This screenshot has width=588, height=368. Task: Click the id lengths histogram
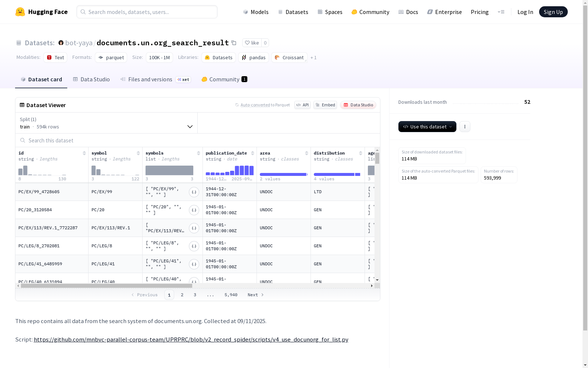(x=42, y=170)
